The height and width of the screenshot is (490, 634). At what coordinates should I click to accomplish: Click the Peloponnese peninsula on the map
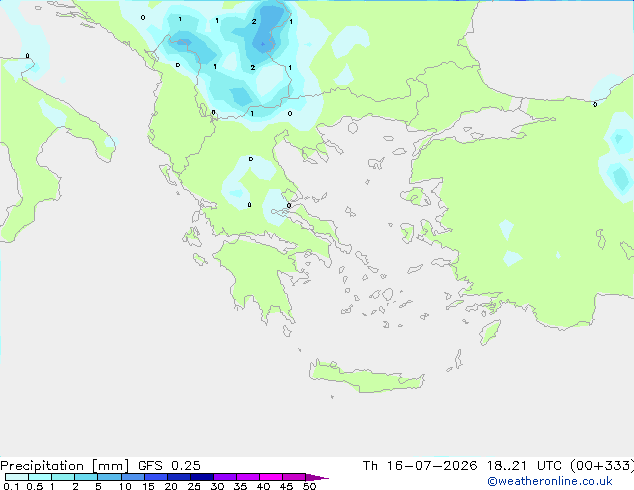[x=259, y=277]
